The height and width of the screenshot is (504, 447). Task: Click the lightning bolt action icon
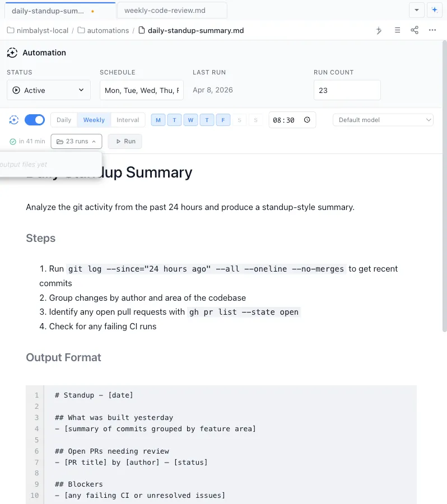tap(379, 30)
